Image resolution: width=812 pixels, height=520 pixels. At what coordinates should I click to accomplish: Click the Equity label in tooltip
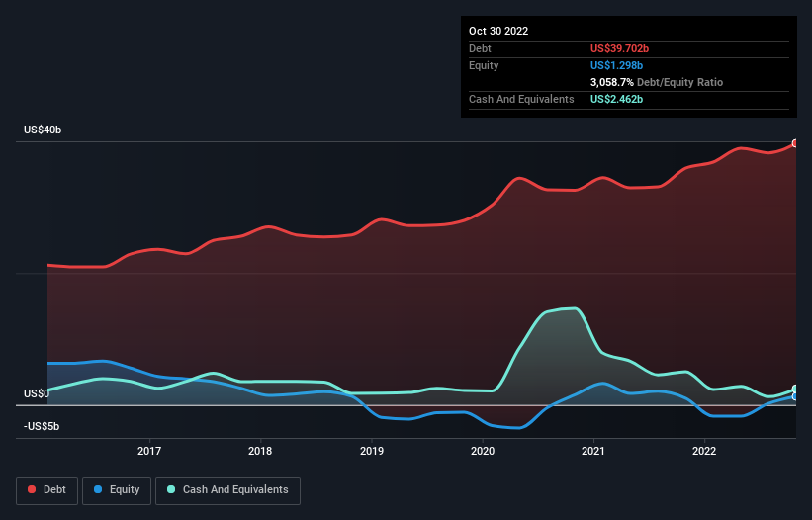pyautogui.click(x=484, y=65)
